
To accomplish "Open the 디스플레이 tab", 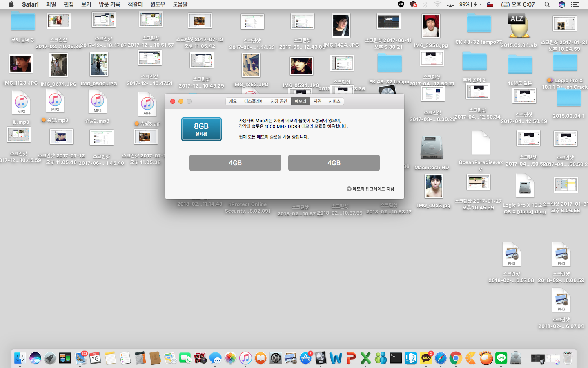I will (254, 101).
